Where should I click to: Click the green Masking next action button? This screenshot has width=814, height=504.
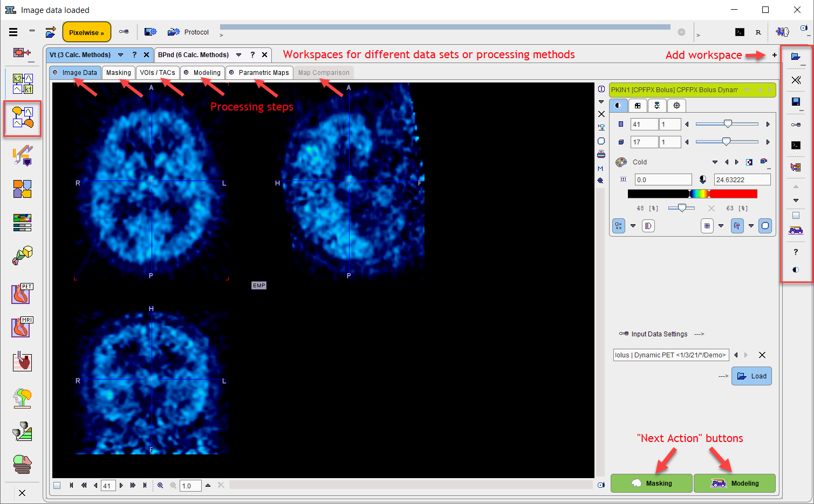coord(652,484)
